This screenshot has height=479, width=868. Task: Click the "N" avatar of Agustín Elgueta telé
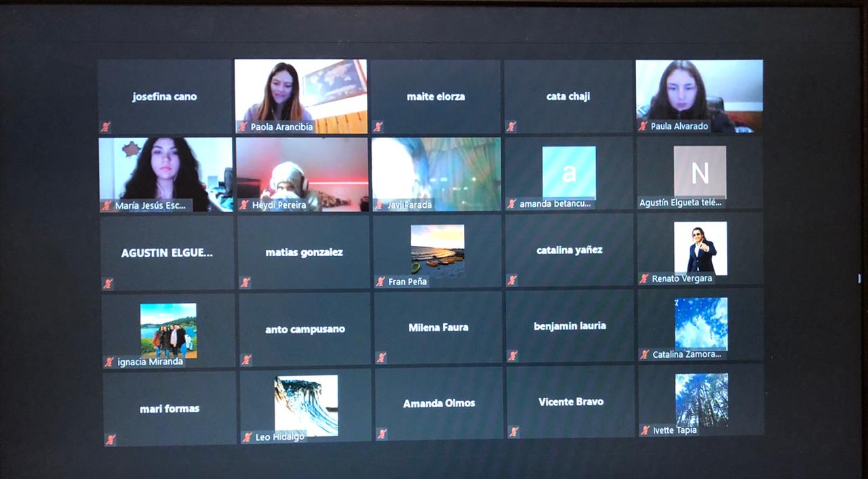click(x=699, y=172)
